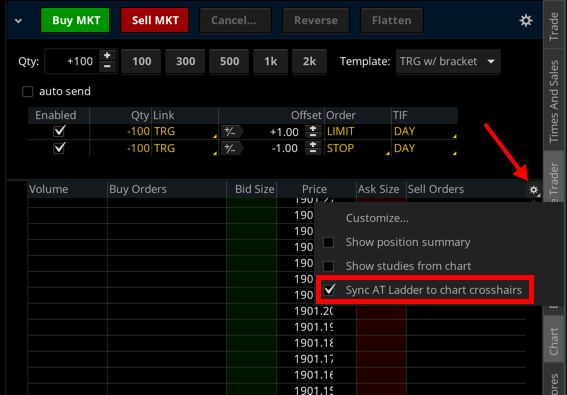Adjust +1.00 offset stepper in LIMIT row

coord(313,132)
